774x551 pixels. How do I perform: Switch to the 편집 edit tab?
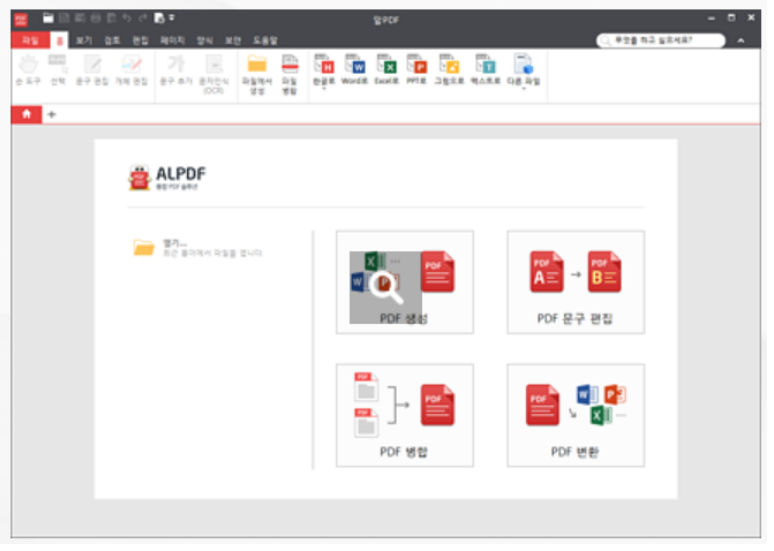tap(141, 41)
